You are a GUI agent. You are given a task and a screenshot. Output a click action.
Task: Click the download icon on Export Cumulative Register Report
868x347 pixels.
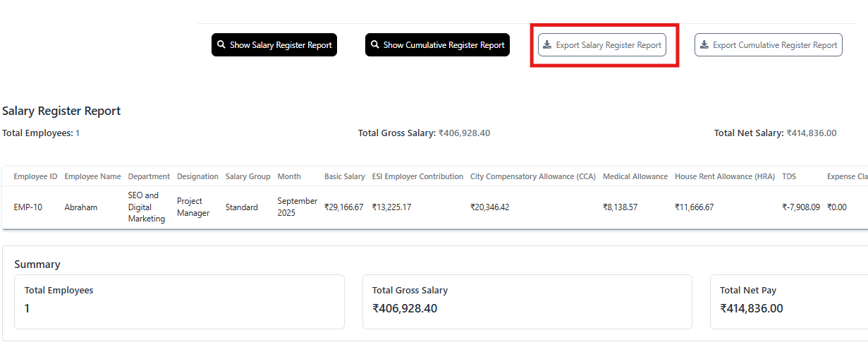coord(704,45)
